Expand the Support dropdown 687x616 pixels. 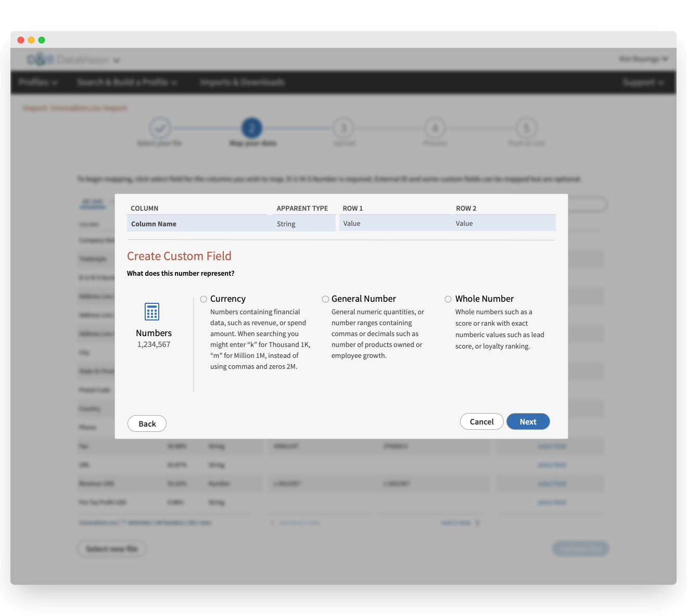pyautogui.click(x=644, y=82)
